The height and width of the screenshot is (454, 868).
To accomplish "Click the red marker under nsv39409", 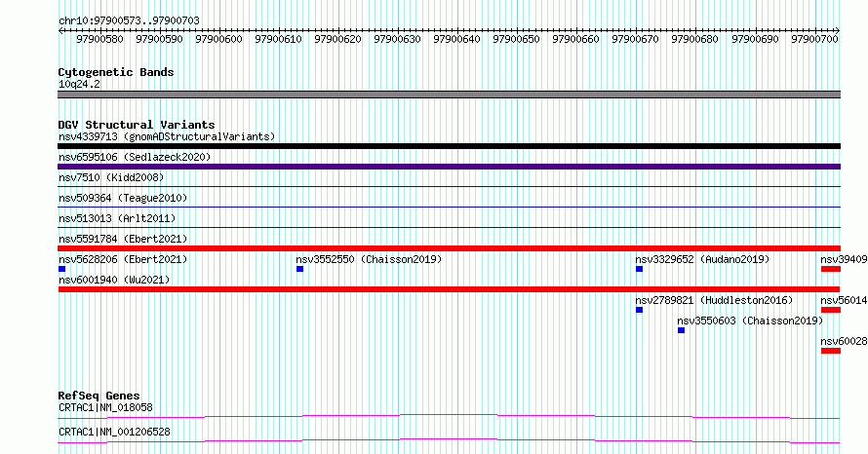I will [x=830, y=269].
